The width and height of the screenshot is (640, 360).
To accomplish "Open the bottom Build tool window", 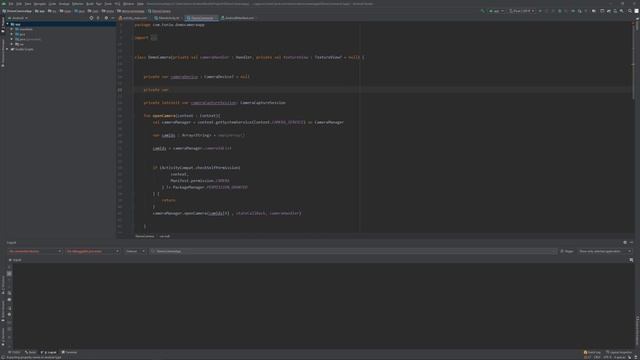I will point(31,352).
